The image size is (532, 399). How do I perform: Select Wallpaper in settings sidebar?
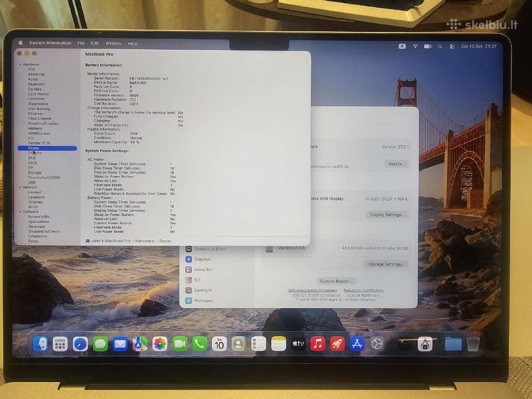[199, 301]
